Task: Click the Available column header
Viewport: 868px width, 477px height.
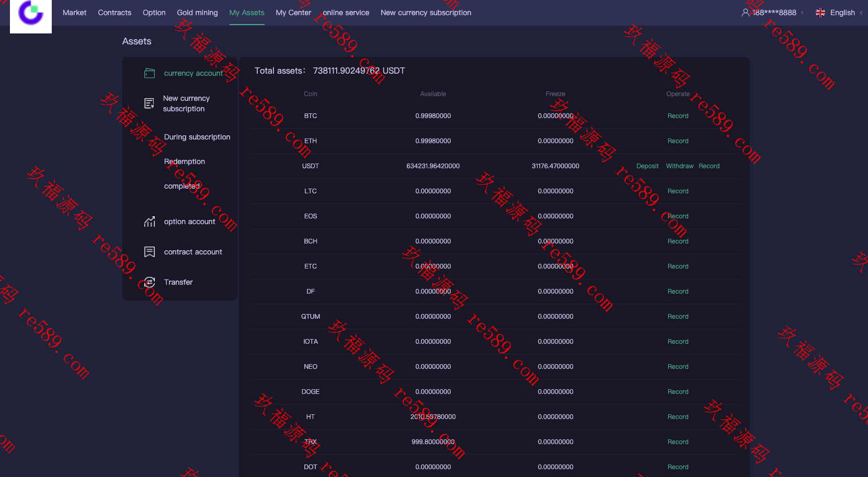Action: (433, 94)
